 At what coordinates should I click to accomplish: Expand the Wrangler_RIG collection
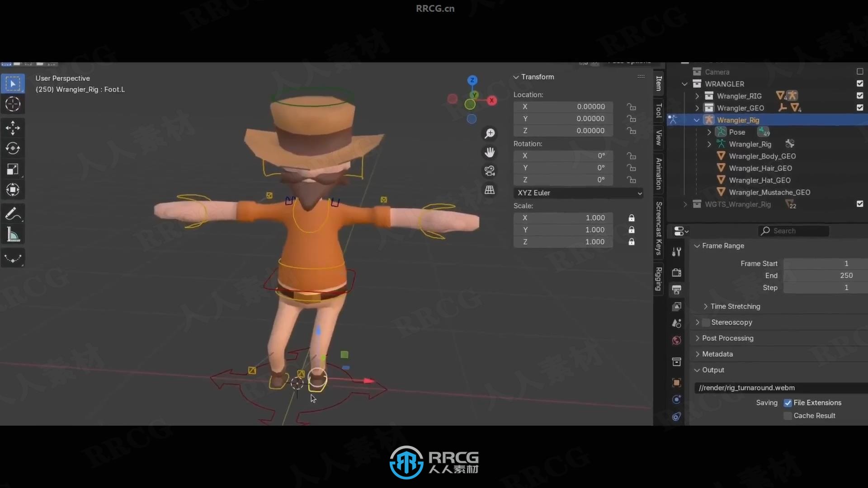[697, 96]
